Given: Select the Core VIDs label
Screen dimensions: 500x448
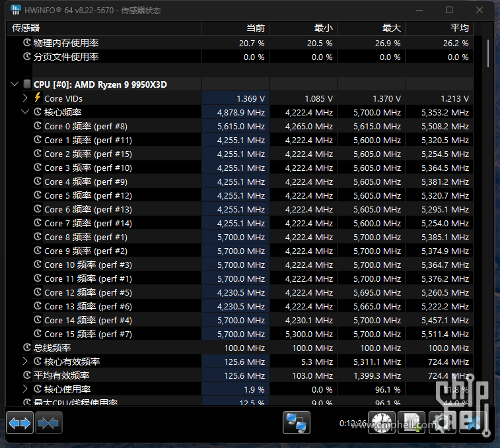Looking at the screenshot, I should [63, 98].
